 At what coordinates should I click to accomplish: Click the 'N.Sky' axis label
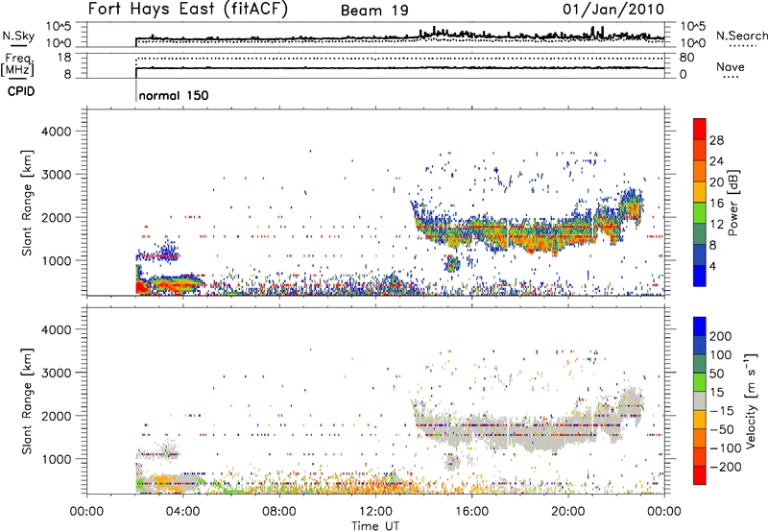(x=18, y=36)
